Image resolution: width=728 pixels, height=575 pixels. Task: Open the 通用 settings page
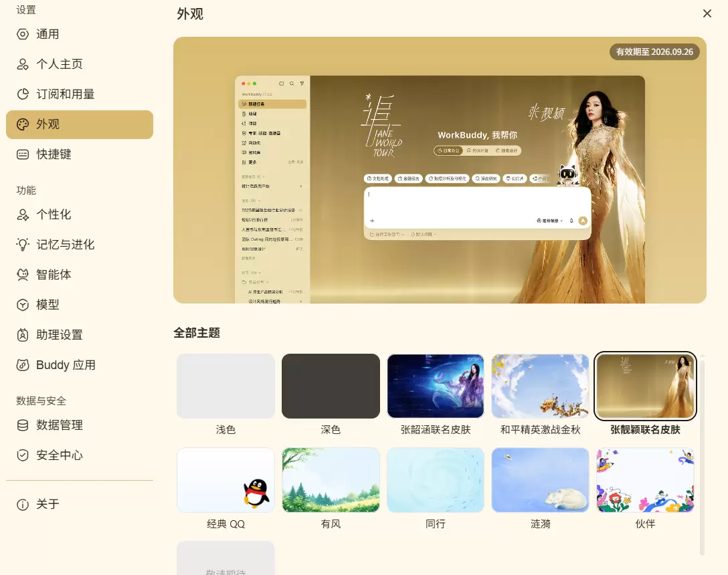pyautogui.click(x=80, y=34)
